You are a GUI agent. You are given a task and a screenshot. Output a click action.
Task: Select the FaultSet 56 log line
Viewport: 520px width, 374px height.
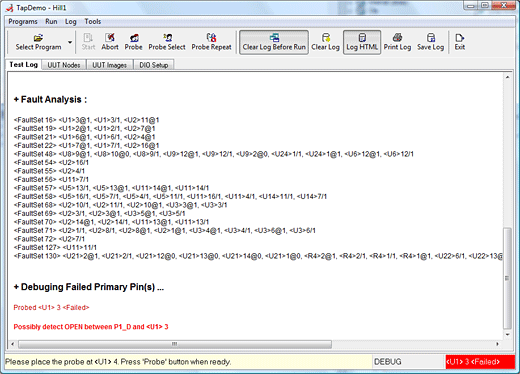pyautogui.click(x=51, y=179)
